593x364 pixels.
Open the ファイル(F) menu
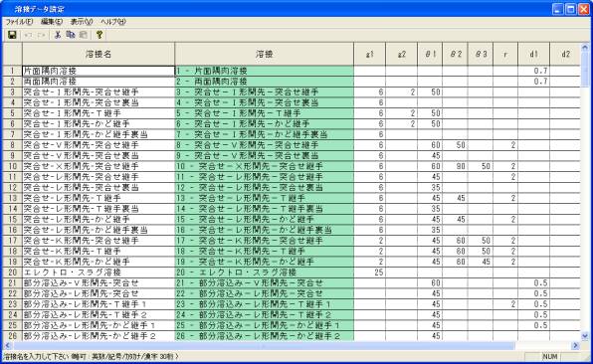click(x=19, y=22)
